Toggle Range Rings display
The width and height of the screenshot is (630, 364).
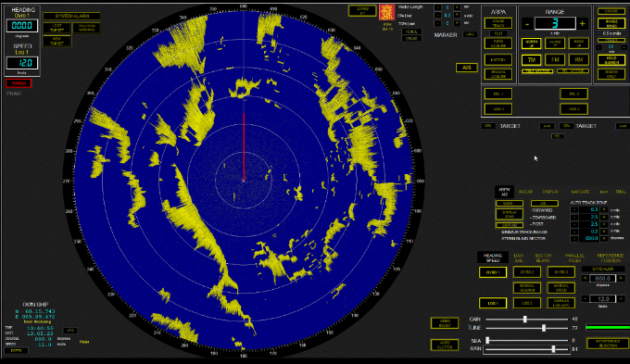(611, 23)
